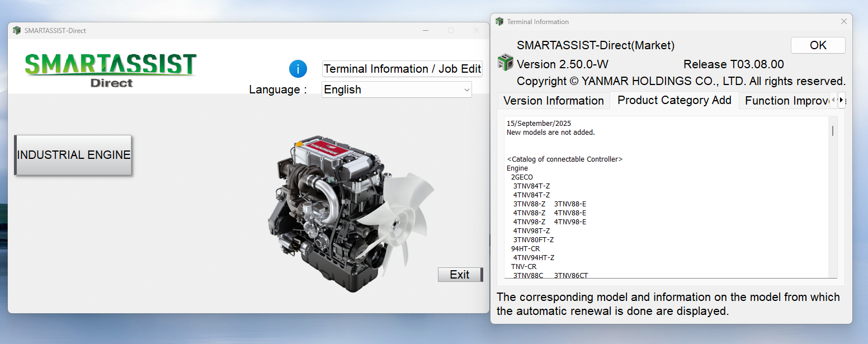Viewport: 868px width, 344px height.
Task: Click the Exit button
Action: (460, 274)
